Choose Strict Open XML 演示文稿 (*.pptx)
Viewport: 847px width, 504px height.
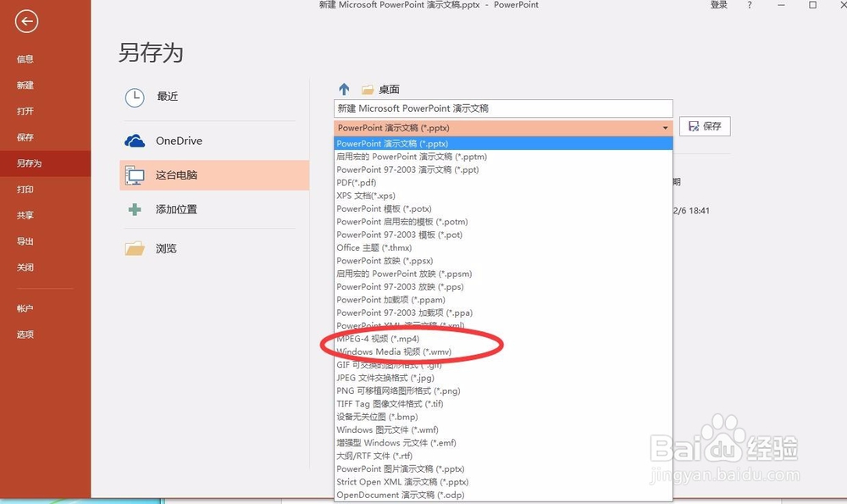pyautogui.click(x=503, y=482)
